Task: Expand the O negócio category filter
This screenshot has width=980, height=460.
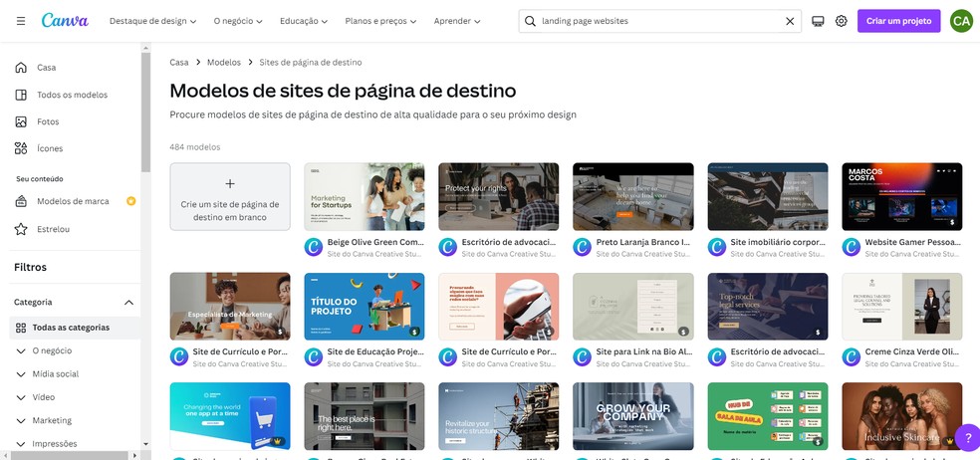Action: click(21, 351)
